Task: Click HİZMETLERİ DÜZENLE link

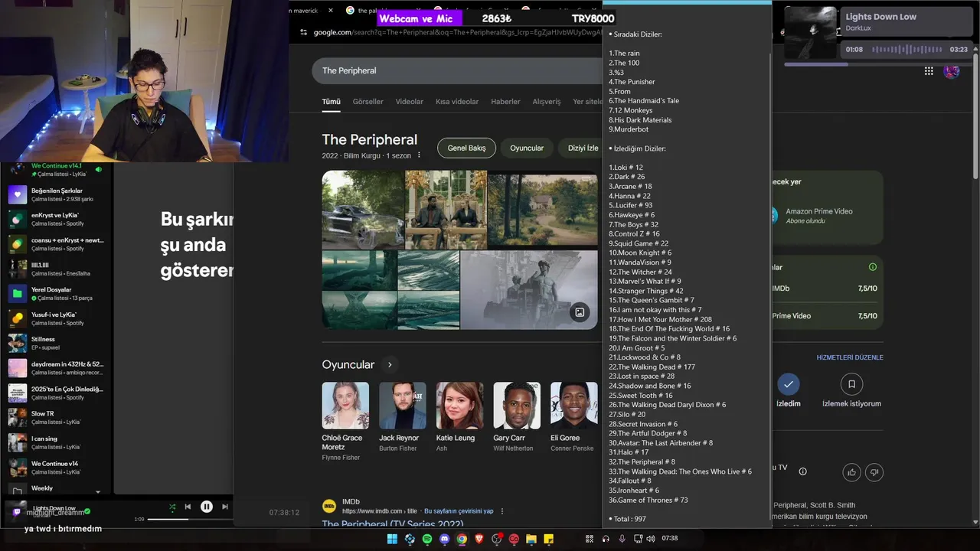Action: point(850,357)
